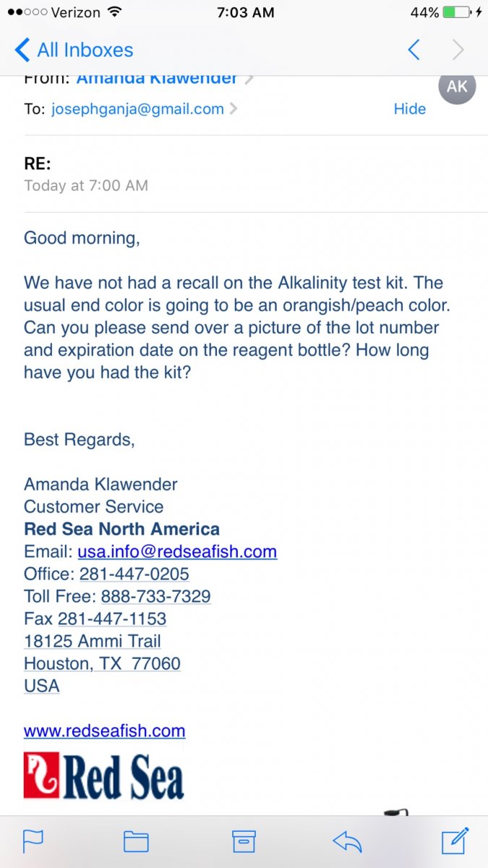Screen dimensions: 488x868
Task: Tap the reply arrow icon
Action: 347,841
